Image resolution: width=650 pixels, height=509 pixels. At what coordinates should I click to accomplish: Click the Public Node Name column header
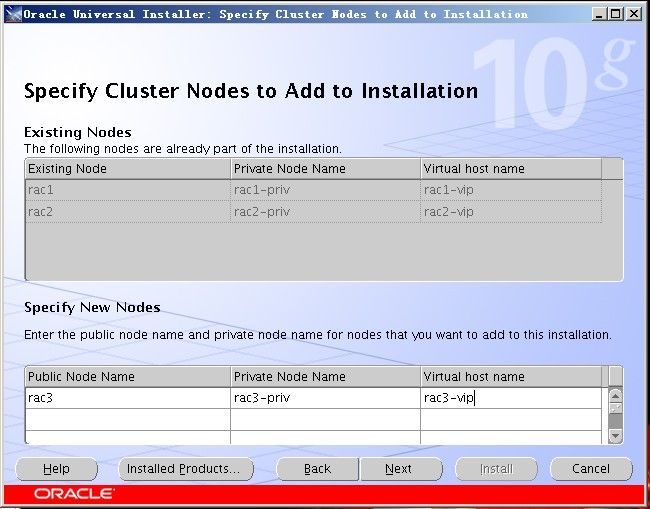tap(128, 376)
